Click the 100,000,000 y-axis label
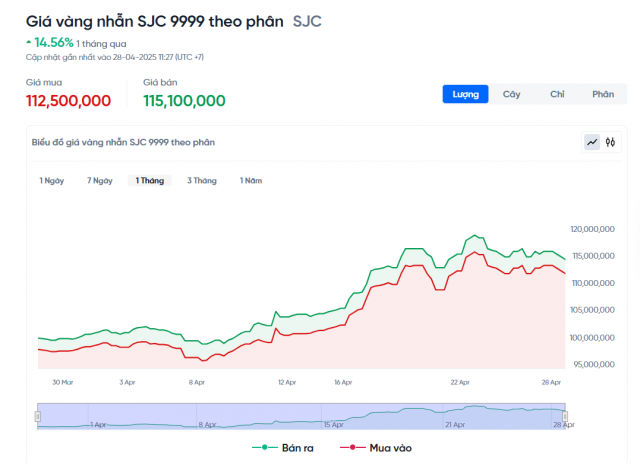 tap(592, 338)
